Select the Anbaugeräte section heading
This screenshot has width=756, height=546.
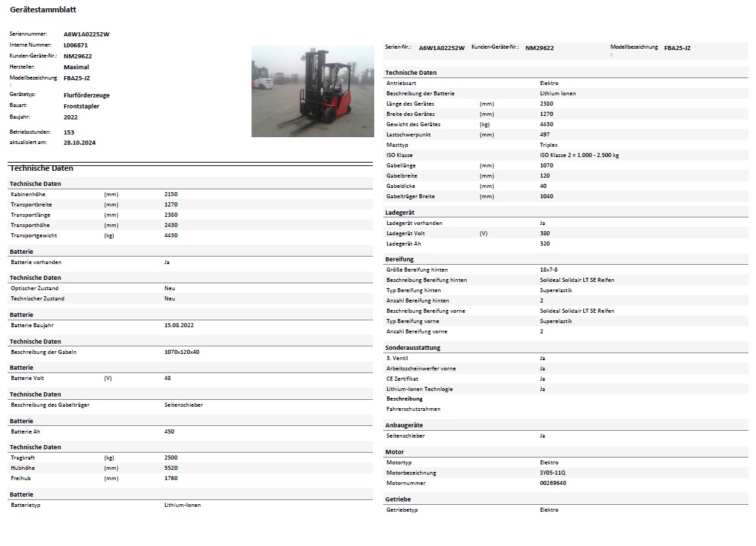coord(404,425)
